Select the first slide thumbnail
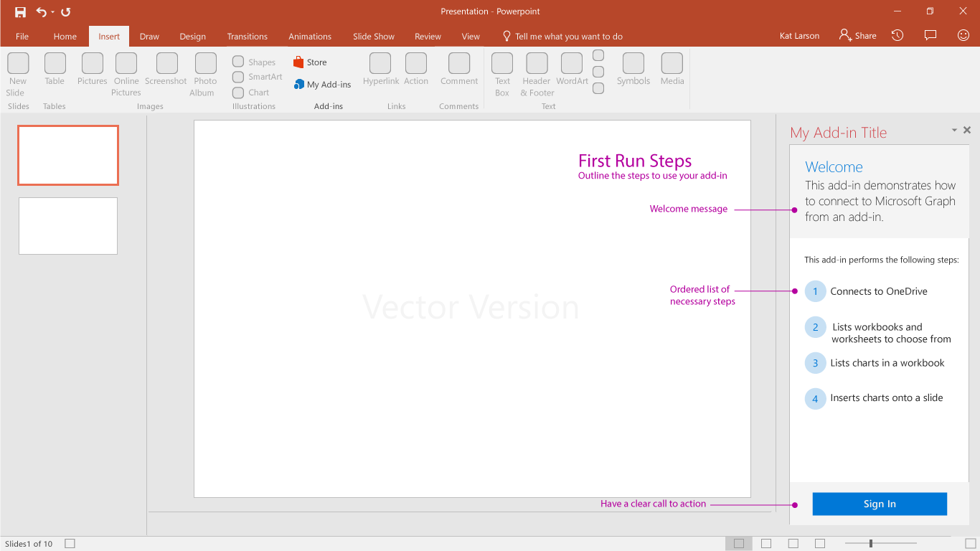 [68, 155]
